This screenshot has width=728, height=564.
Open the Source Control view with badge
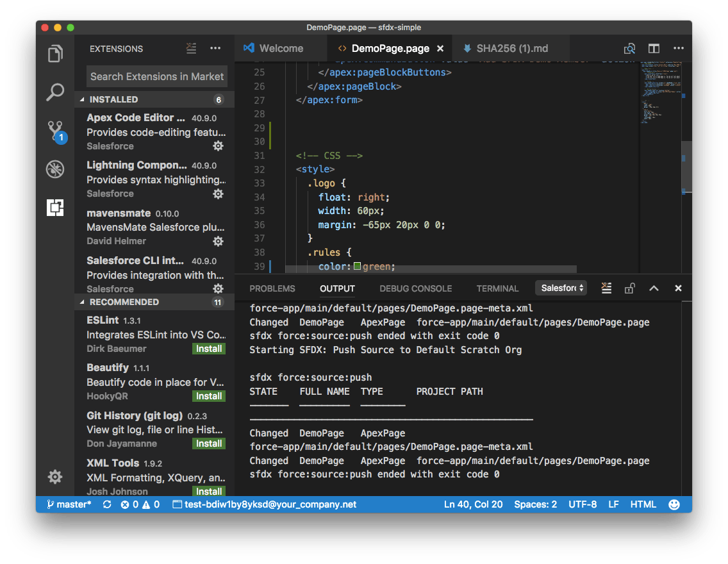pyautogui.click(x=56, y=132)
